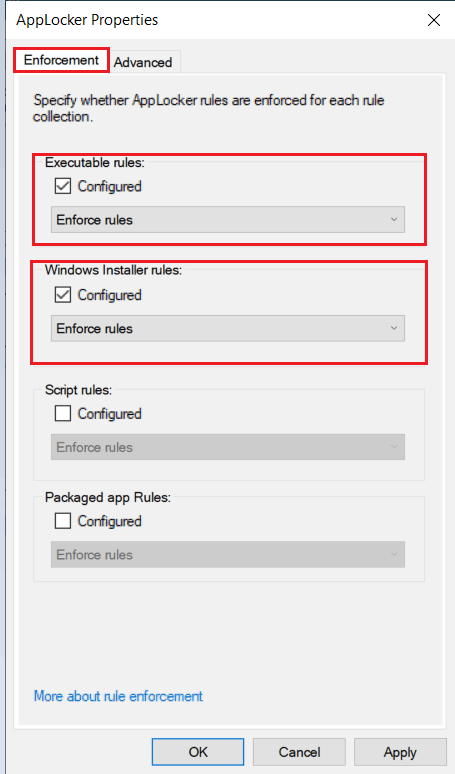Apply the AppLocker enforcement changes
Image resolution: width=455 pixels, height=774 pixels.
400,752
